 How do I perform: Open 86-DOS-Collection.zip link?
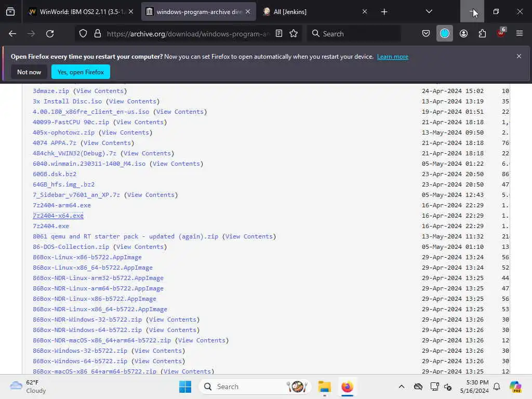point(71,247)
